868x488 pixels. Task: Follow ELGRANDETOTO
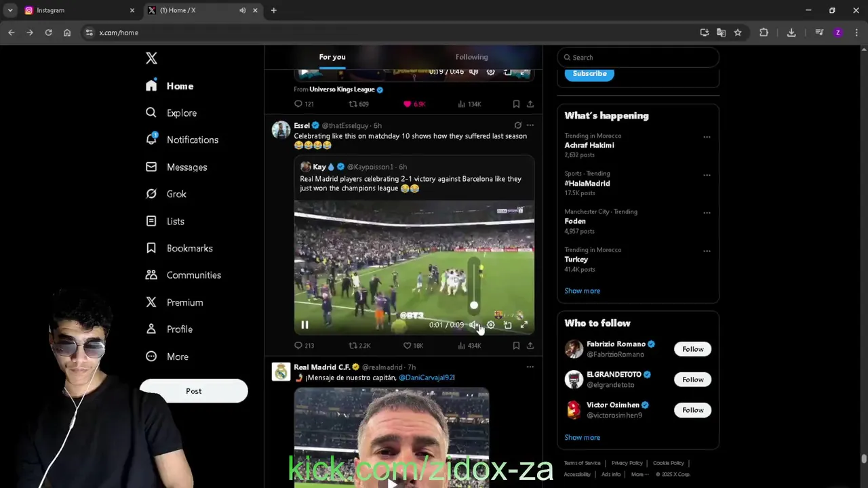point(692,380)
